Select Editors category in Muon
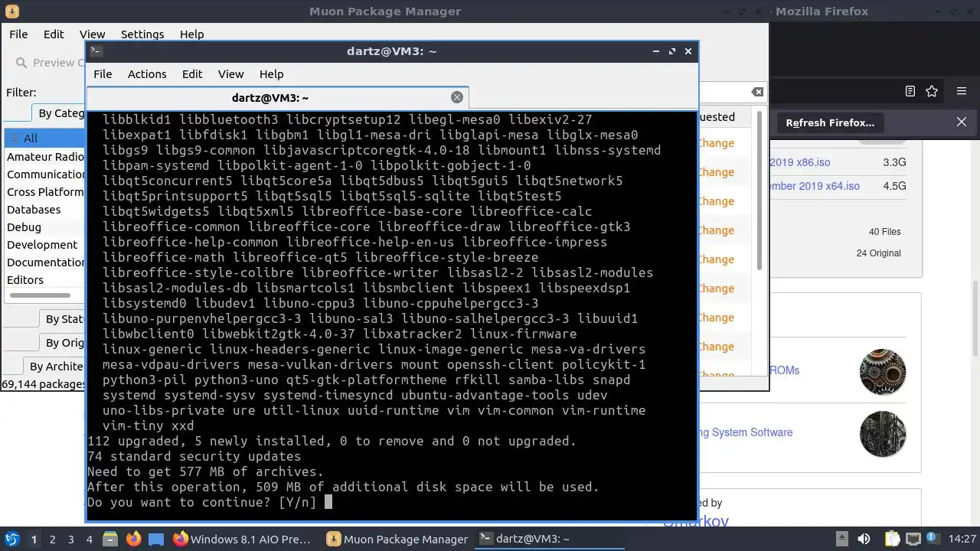The width and height of the screenshot is (980, 551). [x=25, y=279]
